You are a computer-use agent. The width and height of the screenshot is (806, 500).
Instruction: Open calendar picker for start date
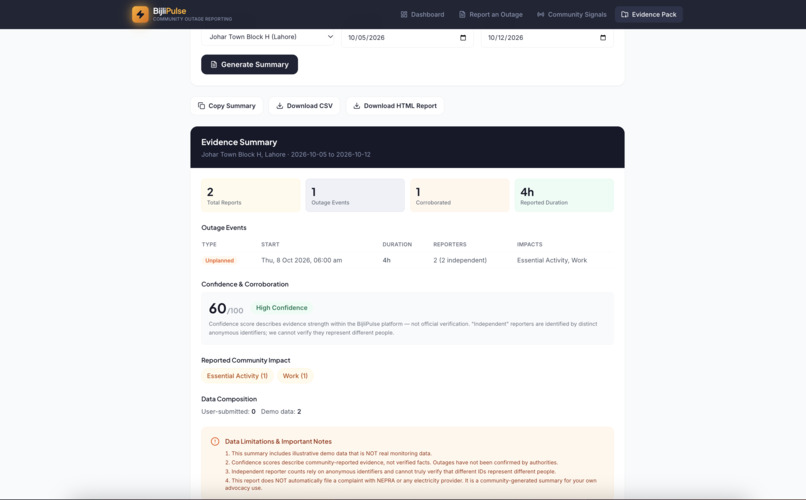tap(463, 38)
